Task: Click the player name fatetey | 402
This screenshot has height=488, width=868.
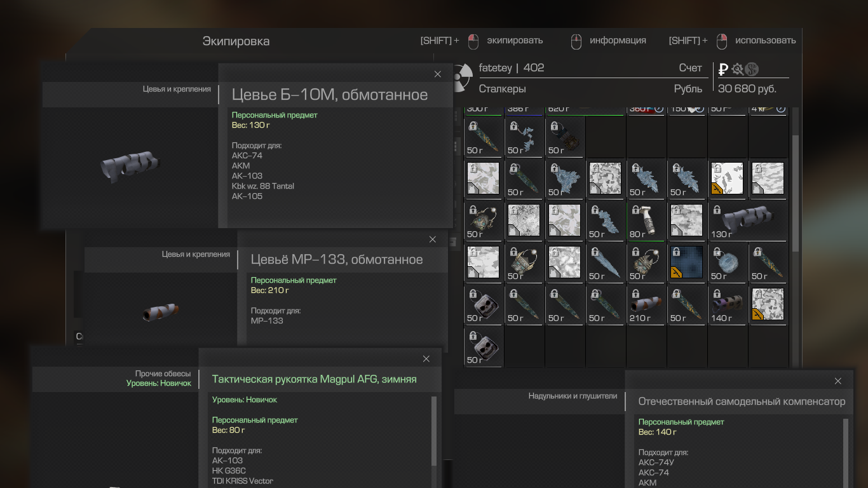Action: coord(512,68)
